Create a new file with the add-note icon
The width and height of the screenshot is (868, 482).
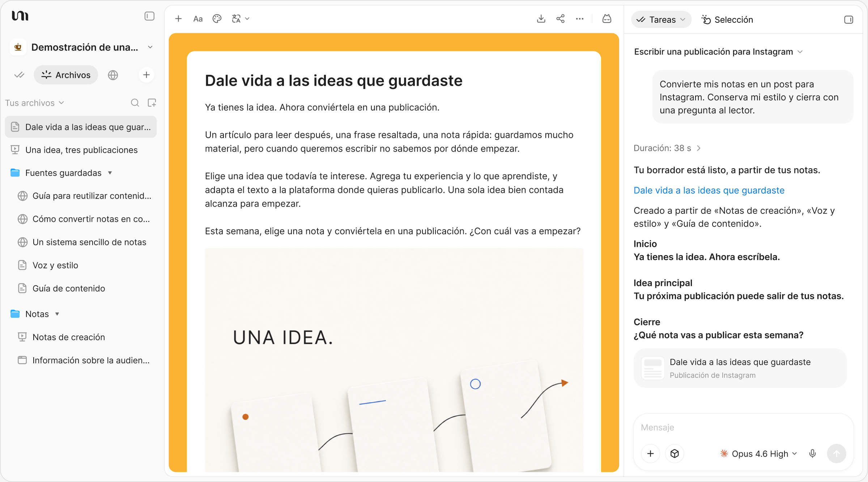(152, 103)
